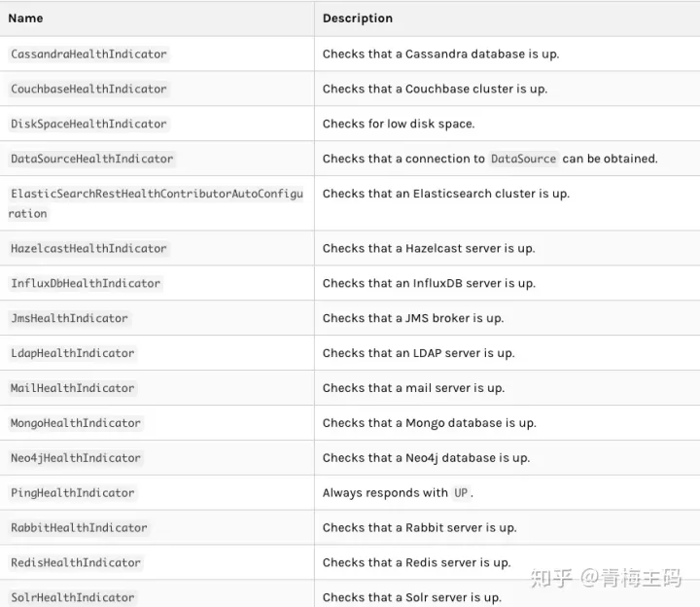700x607 pixels.
Task: Select ElasticSearchRestHealthContributorAutoConfiguration name cell
Action: [157, 203]
